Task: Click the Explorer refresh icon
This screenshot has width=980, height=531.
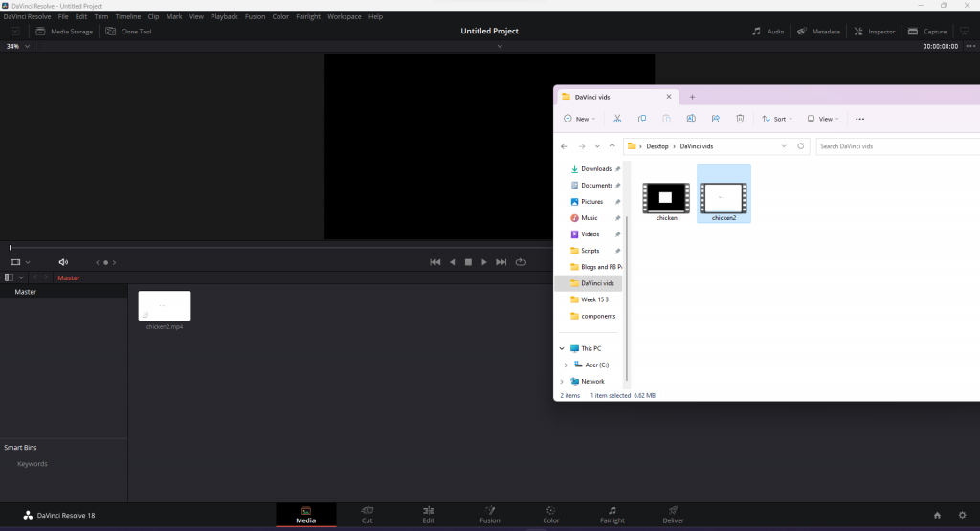Action: [801, 146]
